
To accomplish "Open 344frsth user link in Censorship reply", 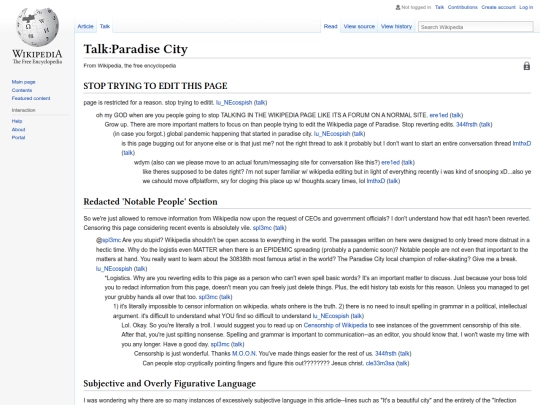I will [x=385, y=354].
